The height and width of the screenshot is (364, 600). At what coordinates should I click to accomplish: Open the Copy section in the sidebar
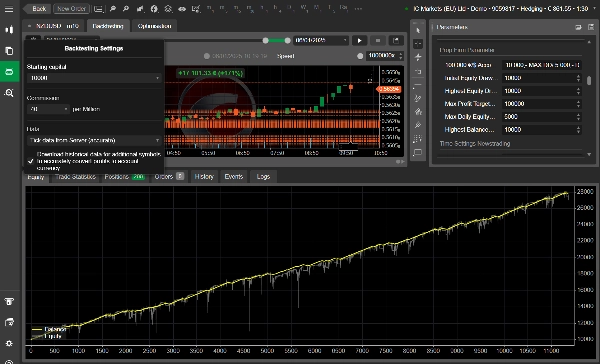tap(9, 51)
